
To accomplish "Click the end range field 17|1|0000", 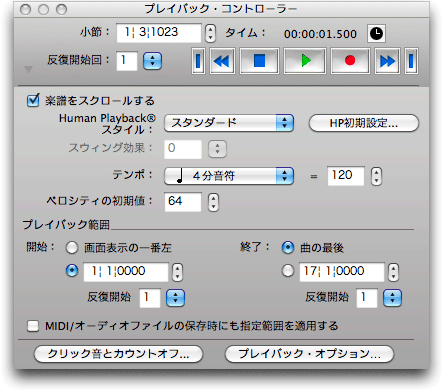I will [342, 272].
